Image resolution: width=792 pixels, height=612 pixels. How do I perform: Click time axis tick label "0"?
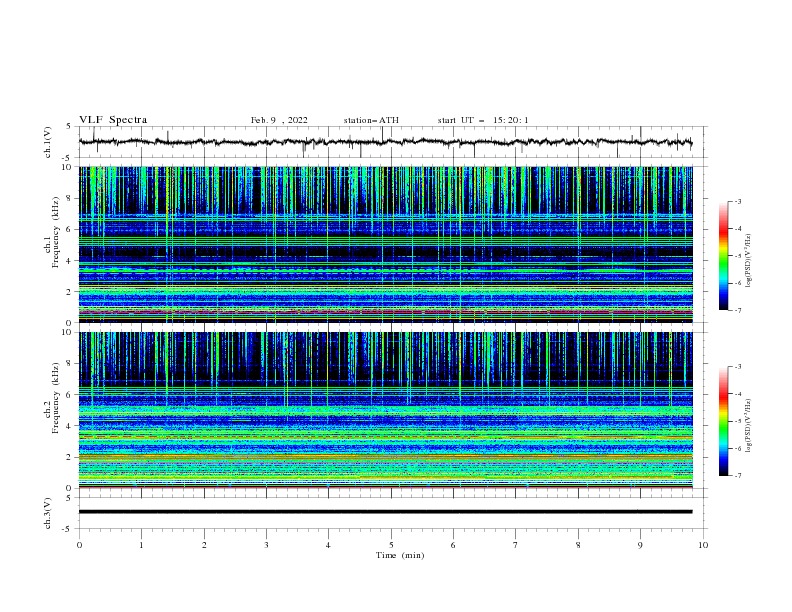(x=79, y=545)
